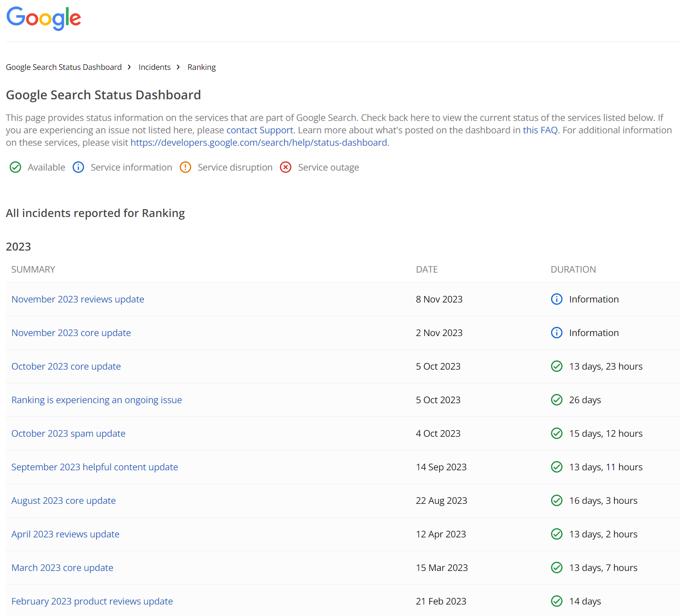Click the Google logo
This screenshot has height=616, width=682.
click(44, 18)
